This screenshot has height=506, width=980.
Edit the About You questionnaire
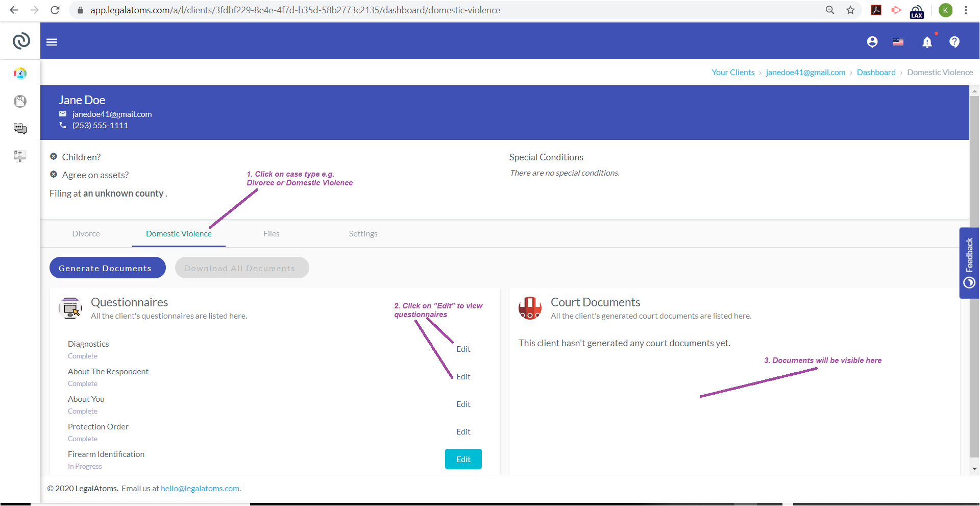click(x=463, y=404)
